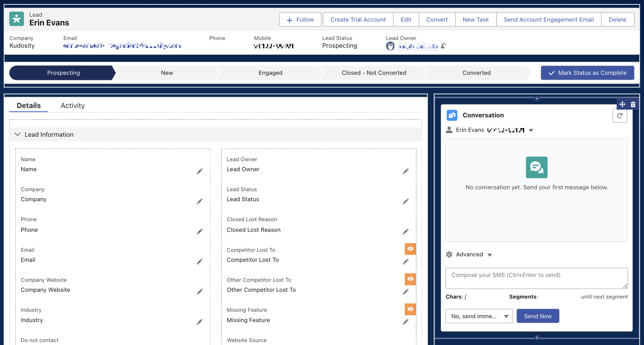This screenshot has height=345, width=644.
Task: Click the Compose your SMS text field
Action: [x=536, y=278]
